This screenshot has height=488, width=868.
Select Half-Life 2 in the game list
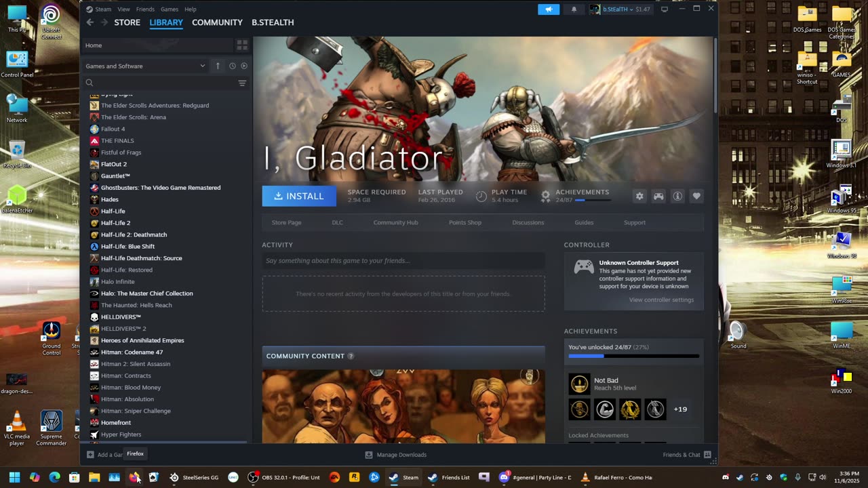point(115,223)
